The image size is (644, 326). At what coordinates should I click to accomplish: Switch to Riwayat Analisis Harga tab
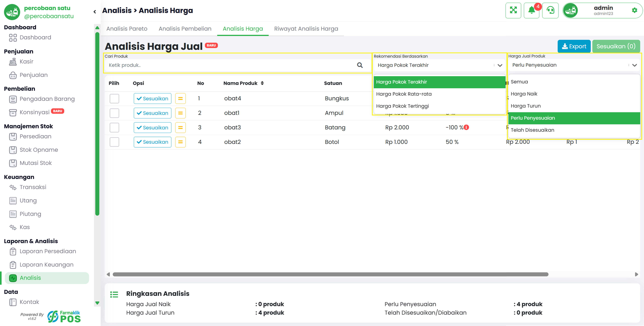(306, 29)
